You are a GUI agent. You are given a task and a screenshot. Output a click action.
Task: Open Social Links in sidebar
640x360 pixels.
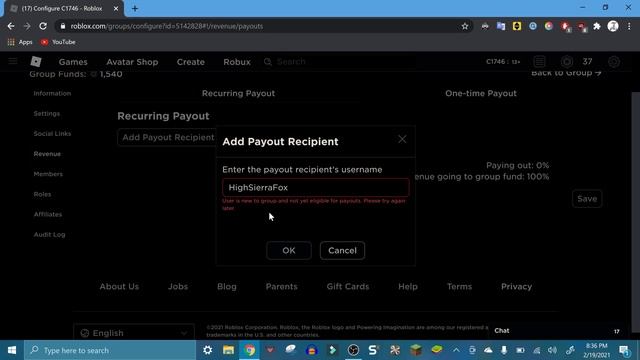tap(52, 133)
